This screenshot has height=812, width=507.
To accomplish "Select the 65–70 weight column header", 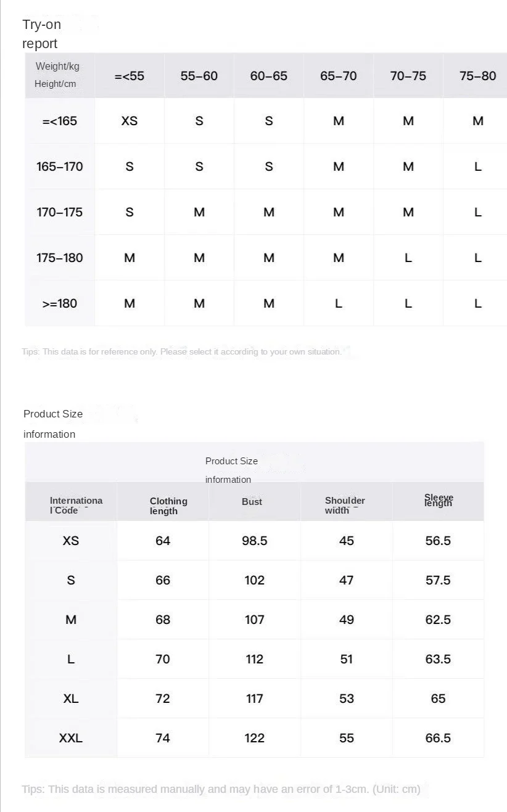I will point(338,76).
